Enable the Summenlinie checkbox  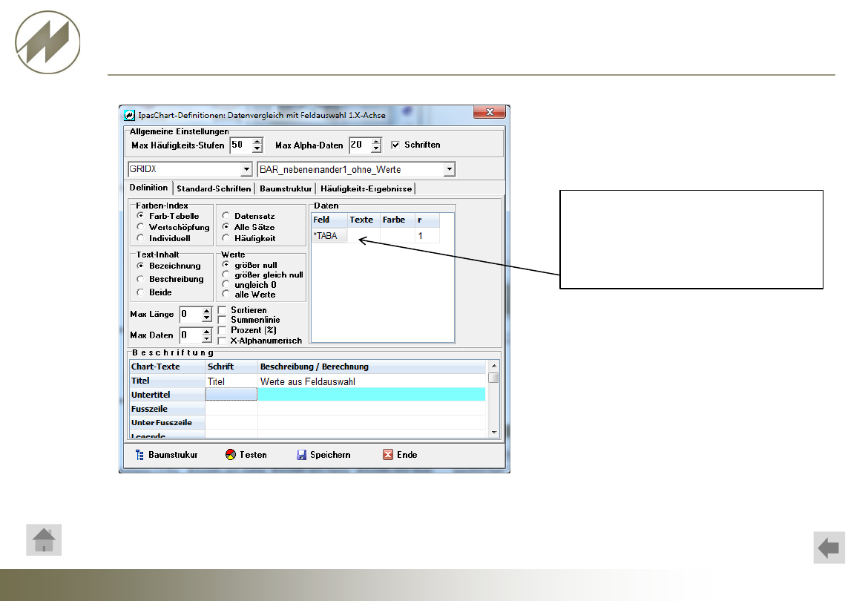tap(222, 320)
